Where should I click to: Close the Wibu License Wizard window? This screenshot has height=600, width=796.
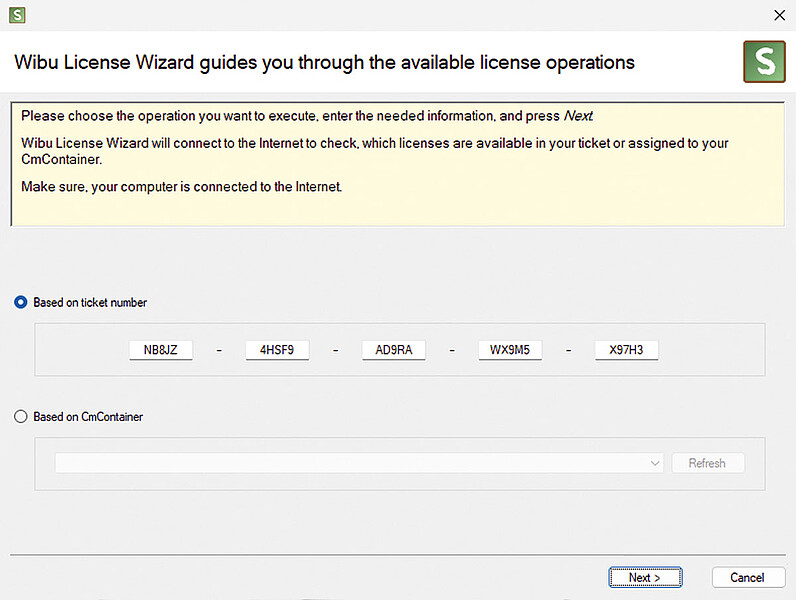[x=780, y=15]
